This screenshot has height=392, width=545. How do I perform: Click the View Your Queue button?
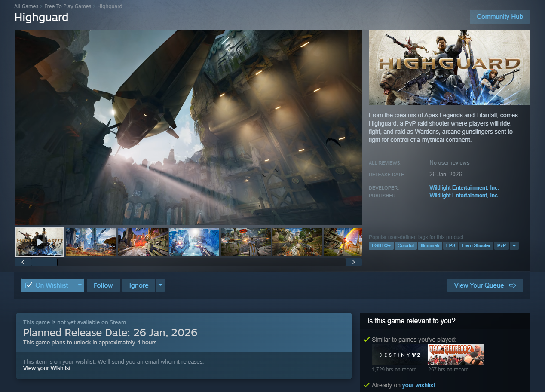point(485,285)
